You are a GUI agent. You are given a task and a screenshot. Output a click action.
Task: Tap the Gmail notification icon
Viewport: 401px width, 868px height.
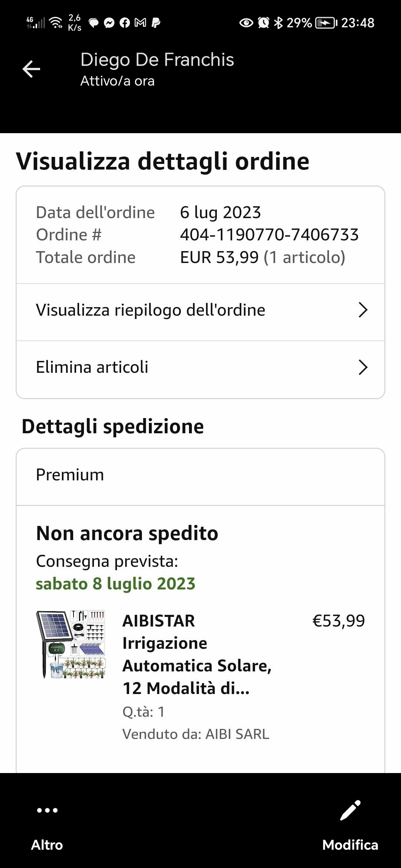[x=140, y=23]
